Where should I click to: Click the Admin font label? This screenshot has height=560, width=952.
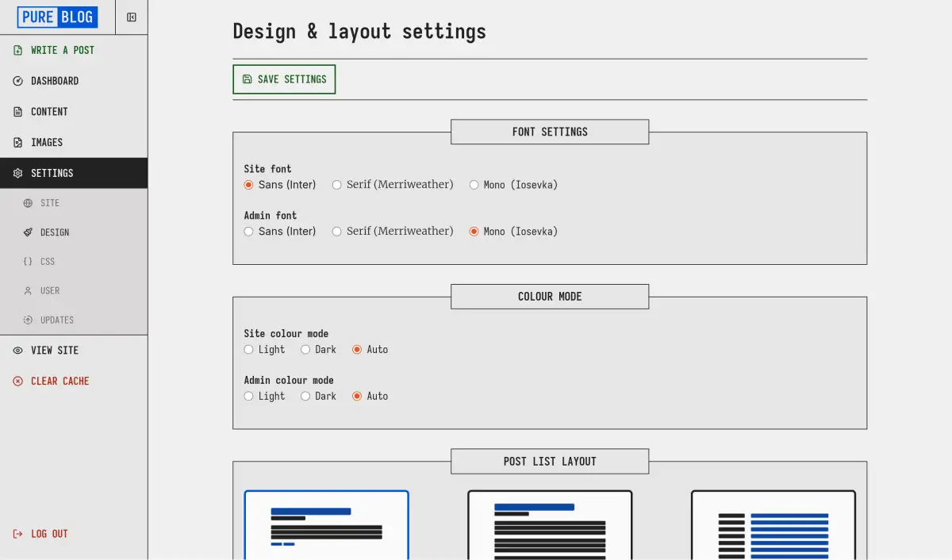tap(271, 216)
